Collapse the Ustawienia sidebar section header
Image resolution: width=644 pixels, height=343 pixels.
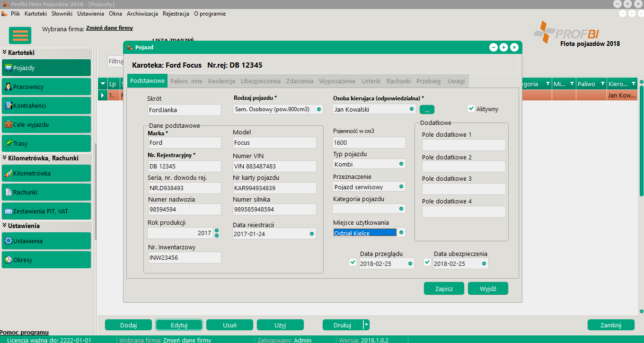point(5,226)
